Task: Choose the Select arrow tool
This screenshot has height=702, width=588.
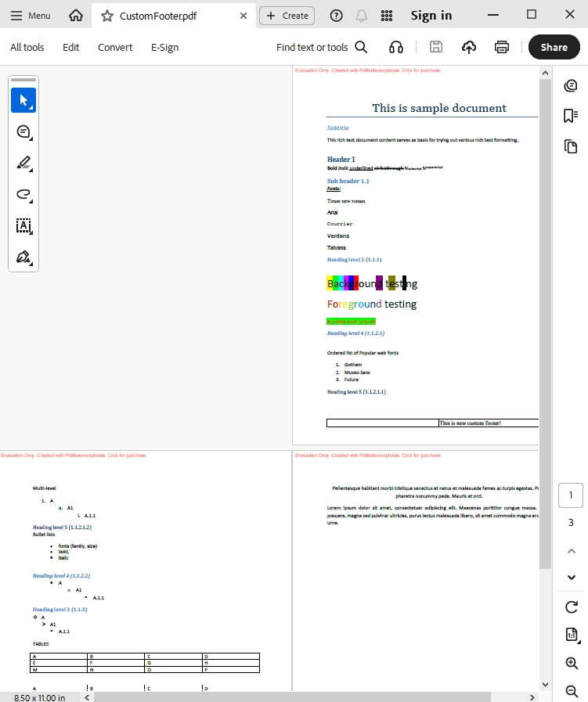Action: coord(23,100)
